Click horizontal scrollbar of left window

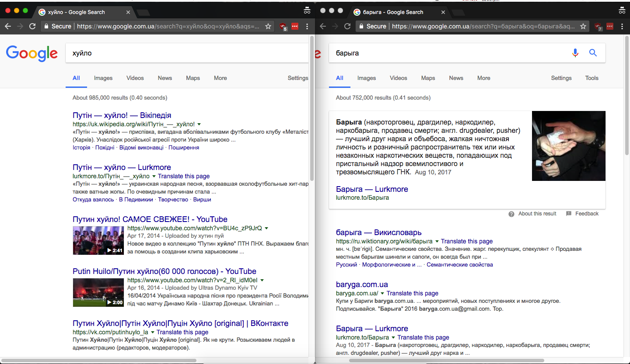click(x=99, y=361)
